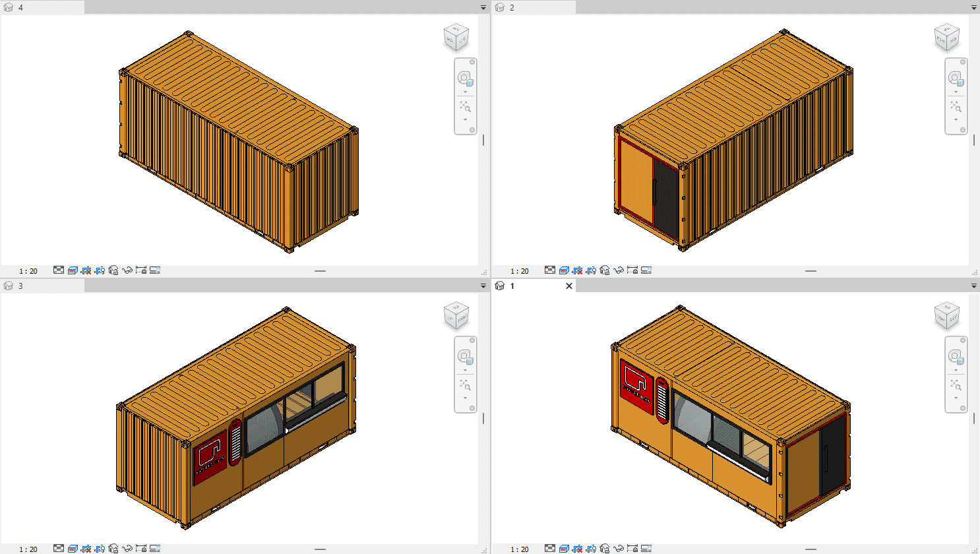Click Reveal Constraints icon in view 1
The height and width of the screenshot is (554, 980).
pyautogui.click(x=632, y=549)
